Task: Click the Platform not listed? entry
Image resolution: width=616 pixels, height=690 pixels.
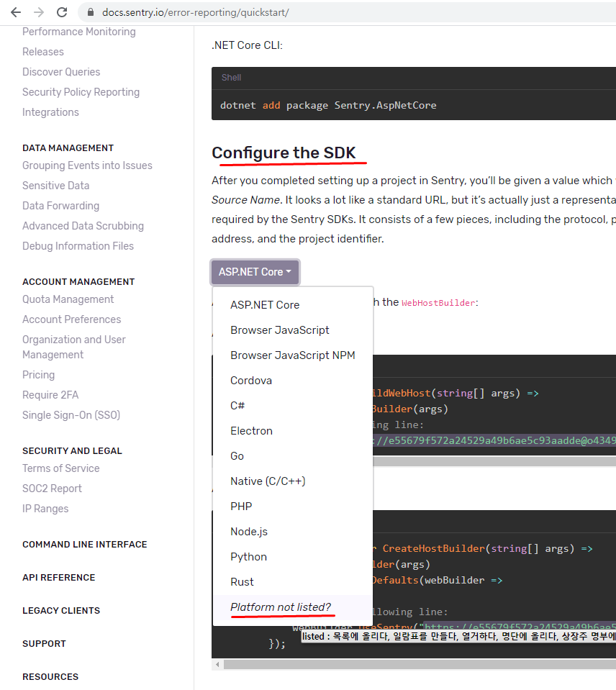Action: (x=293, y=607)
